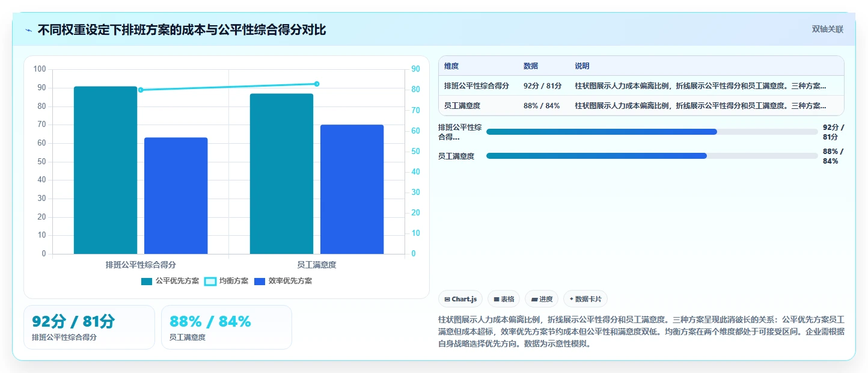Select the 数据卡片 tag

click(585, 299)
